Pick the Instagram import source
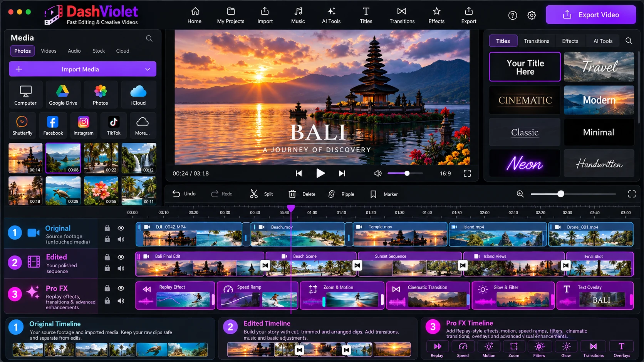Image resolution: width=644 pixels, height=362 pixels. coord(84,125)
